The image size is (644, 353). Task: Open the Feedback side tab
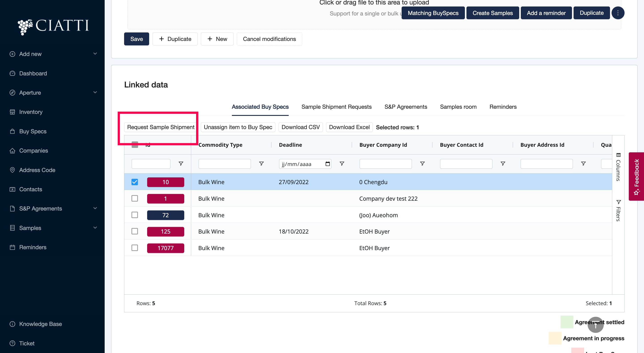pos(636,176)
